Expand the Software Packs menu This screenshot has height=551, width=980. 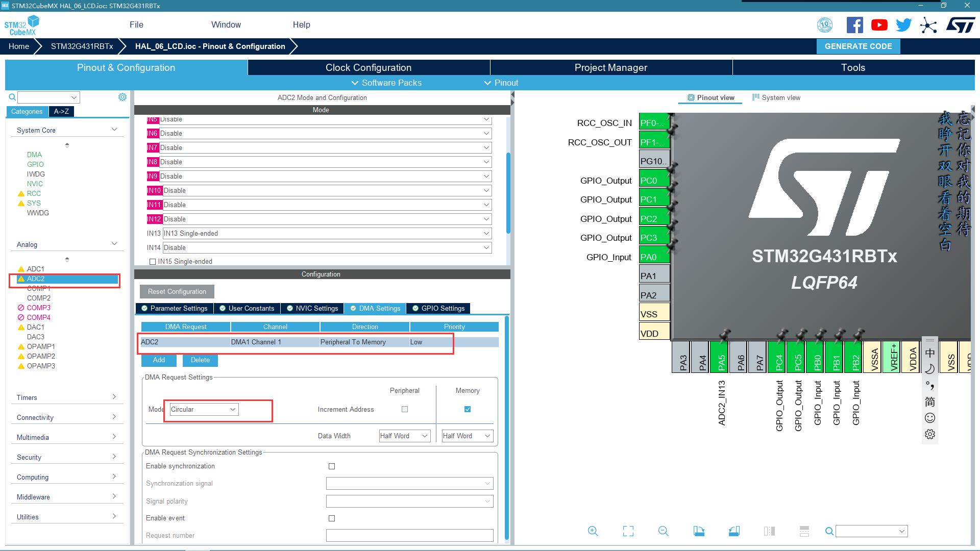(x=386, y=83)
